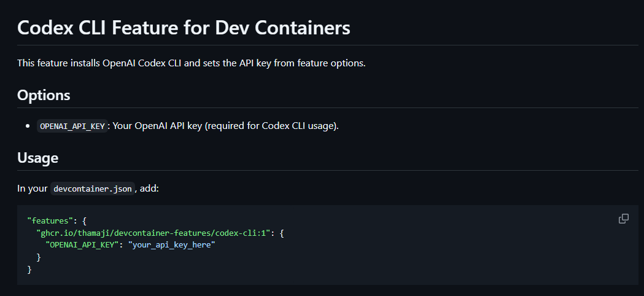The height and width of the screenshot is (296, 644).
Task: Click the Options section heading
Action: click(44, 95)
